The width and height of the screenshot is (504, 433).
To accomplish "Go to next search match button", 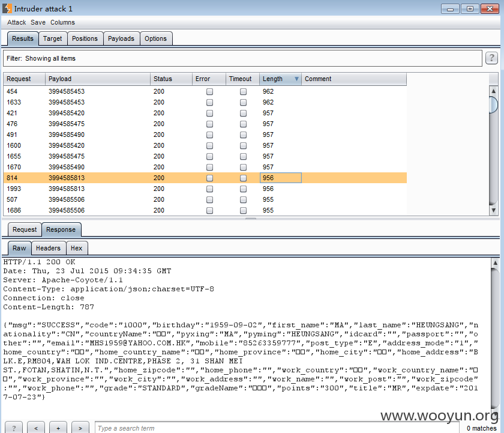I will [x=80, y=428].
